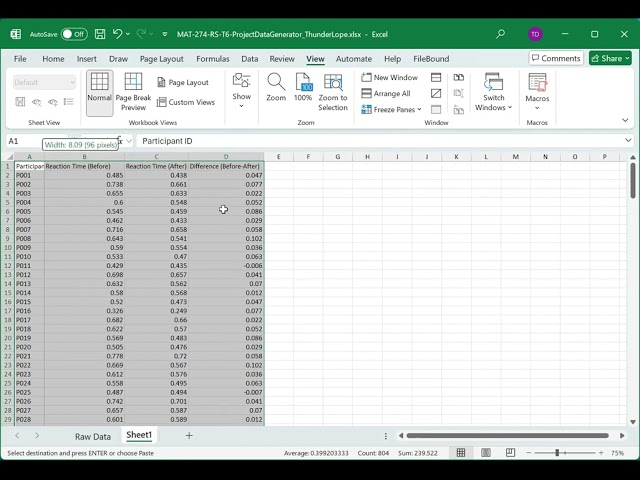Select the Sheet1 tab
Image resolution: width=640 pixels, height=480 pixels.
pos(139,435)
